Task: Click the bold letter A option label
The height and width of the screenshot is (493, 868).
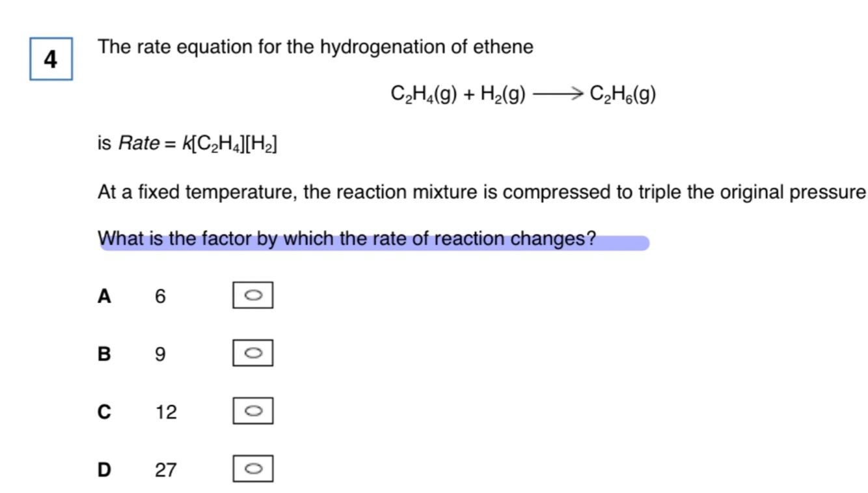Action: [104, 296]
